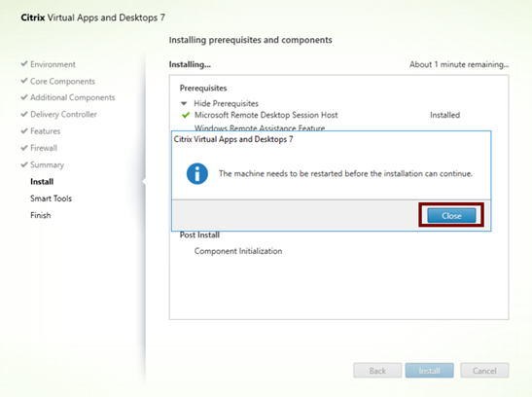Viewport: 532px width, 397px height.
Task: Click the Prerequisites heading
Action: click(x=203, y=89)
